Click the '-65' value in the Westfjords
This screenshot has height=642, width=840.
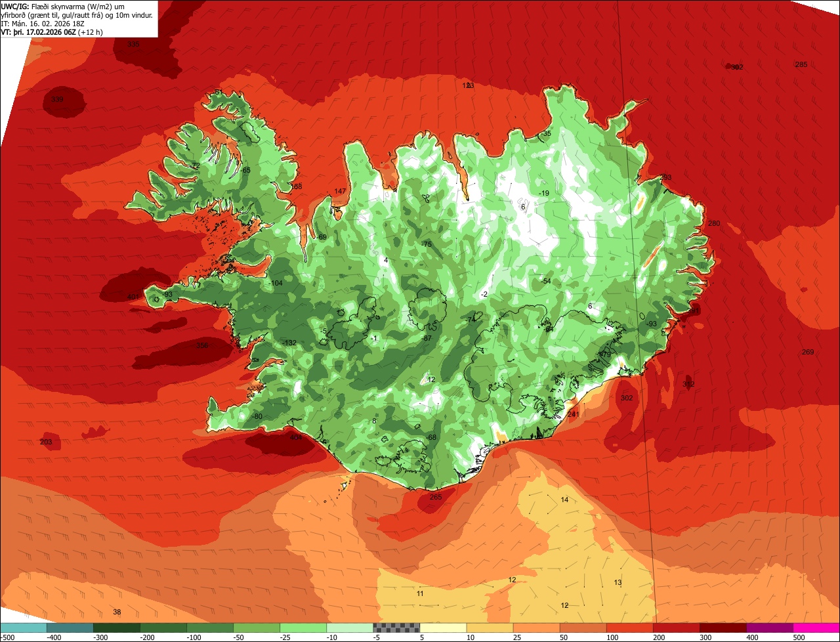(x=245, y=171)
